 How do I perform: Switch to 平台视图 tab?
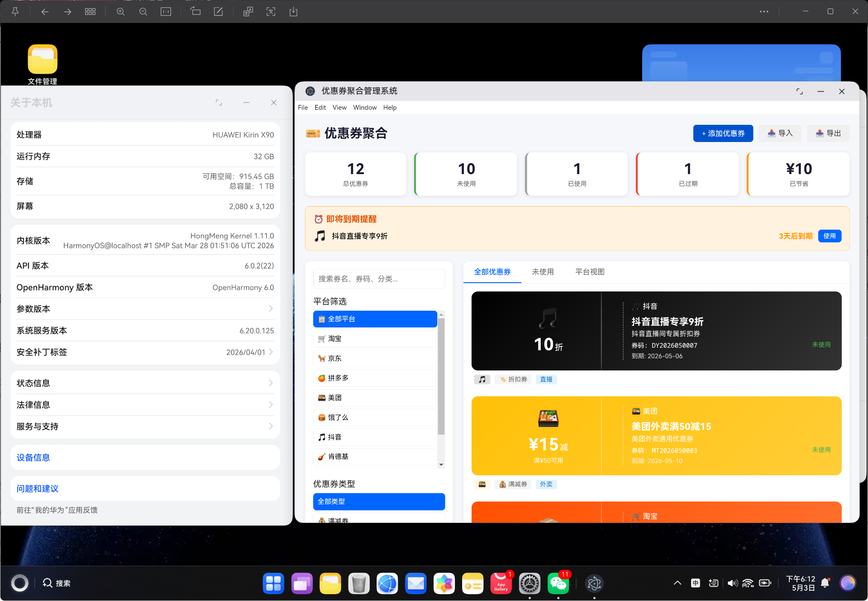tap(590, 272)
